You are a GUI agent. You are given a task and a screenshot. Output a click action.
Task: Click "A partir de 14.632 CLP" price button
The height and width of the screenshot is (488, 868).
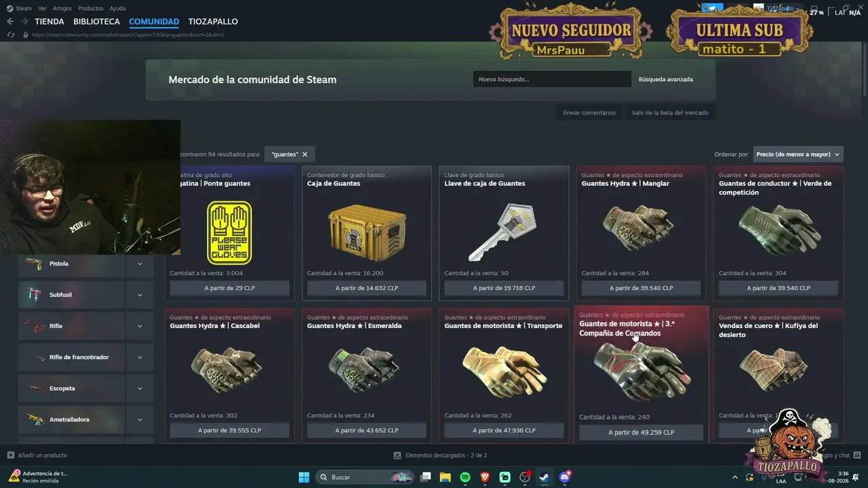tap(367, 288)
